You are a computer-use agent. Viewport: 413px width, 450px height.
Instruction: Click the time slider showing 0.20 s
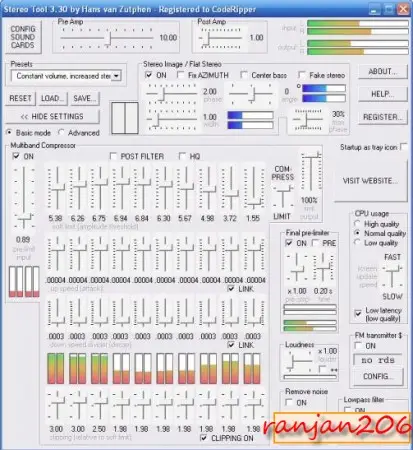click(x=322, y=268)
